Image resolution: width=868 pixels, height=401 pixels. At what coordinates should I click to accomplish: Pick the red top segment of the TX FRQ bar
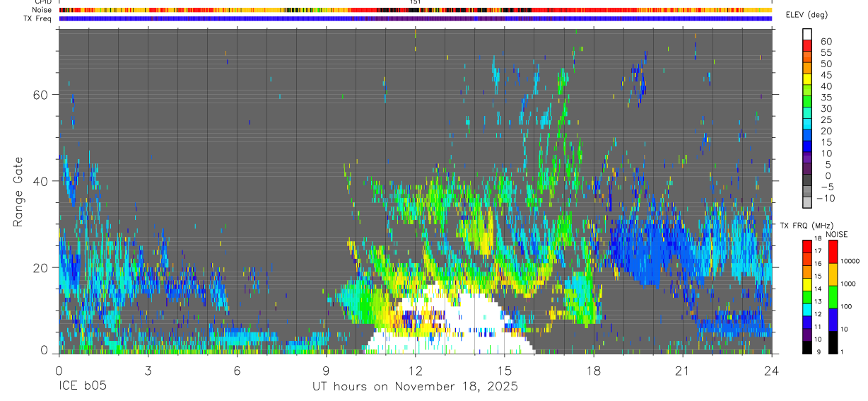pyautogui.click(x=807, y=245)
